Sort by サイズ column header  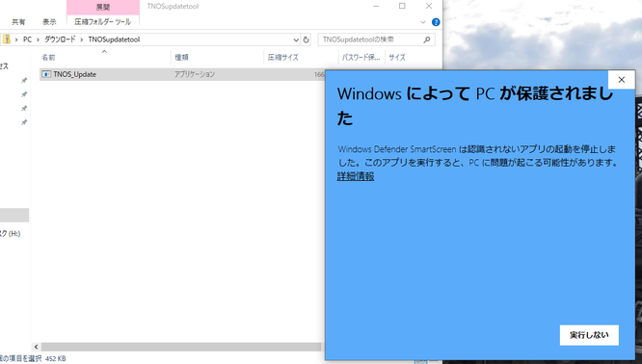coord(397,57)
